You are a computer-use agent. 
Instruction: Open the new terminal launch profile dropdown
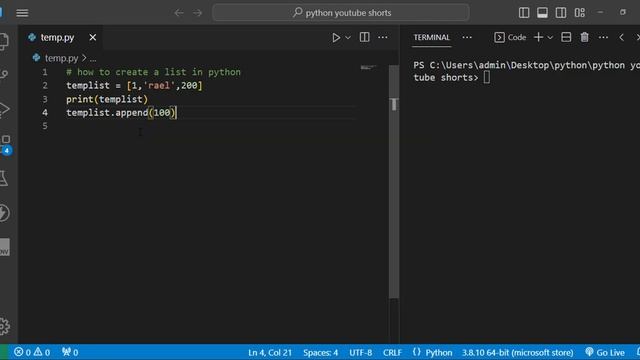point(550,38)
